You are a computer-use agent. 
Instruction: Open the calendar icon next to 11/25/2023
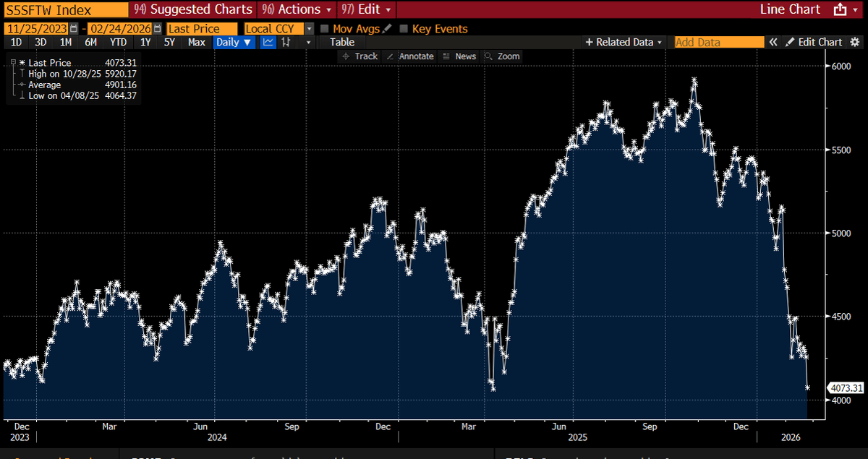click(x=73, y=28)
